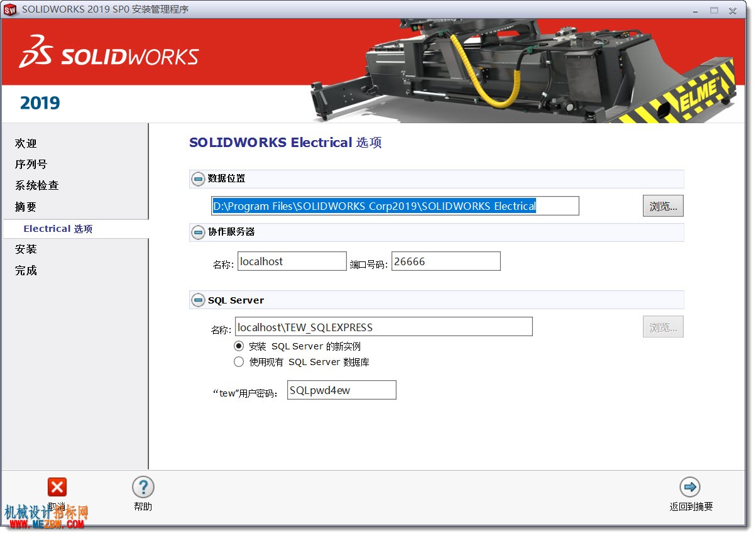Click the data location path field
The width and height of the screenshot is (756, 536).
pyautogui.click(x=395, y=206)
